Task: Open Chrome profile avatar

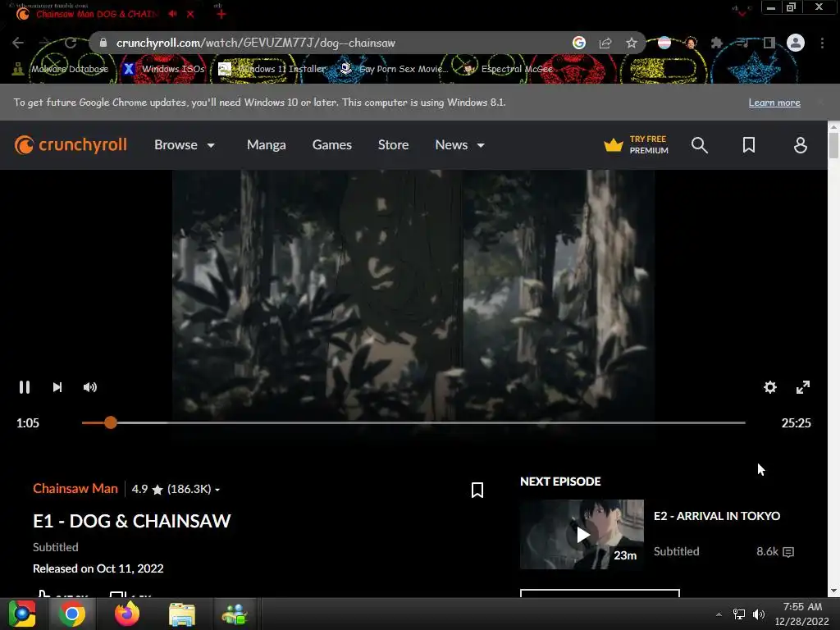Action: point(796,43)
